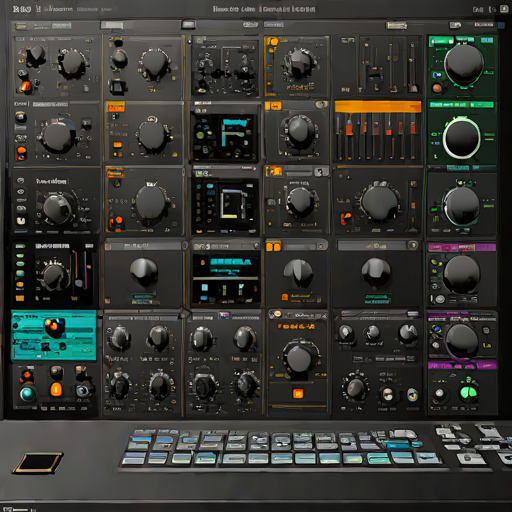Click the round teal button in the bottom-left module
Viewport: 512px width, 512px height.
(x=28, y=394)
